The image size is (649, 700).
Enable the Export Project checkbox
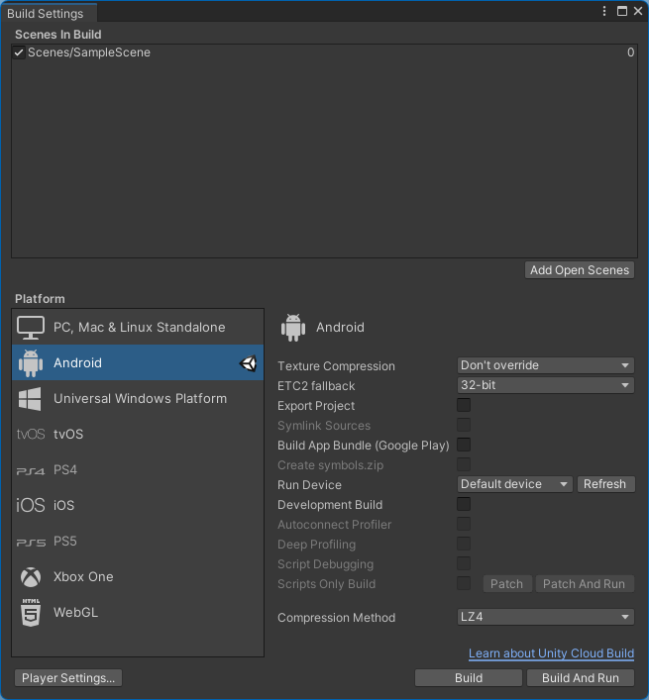464,405
